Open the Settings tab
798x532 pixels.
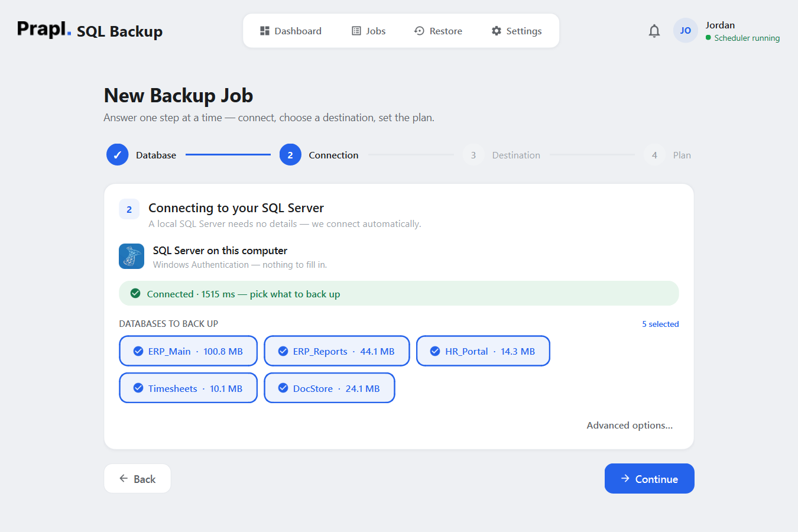(517, 31)
